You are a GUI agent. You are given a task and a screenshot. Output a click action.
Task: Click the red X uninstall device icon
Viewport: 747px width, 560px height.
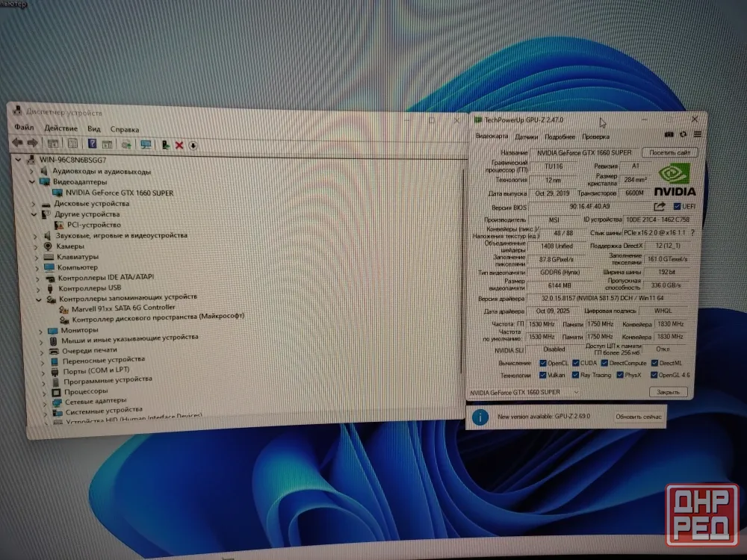click(179, 146)
